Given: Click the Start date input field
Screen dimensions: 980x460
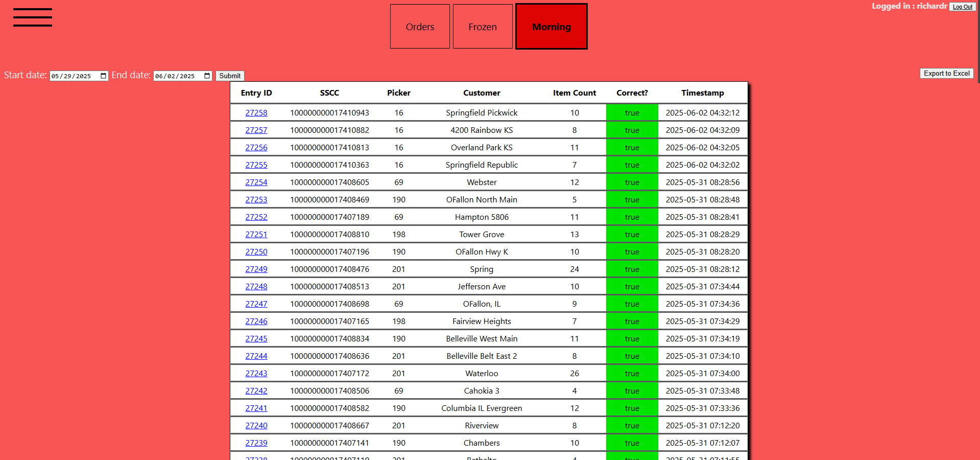Looking at the screenshot, I should pyautogui.click(x=74, y=76).
